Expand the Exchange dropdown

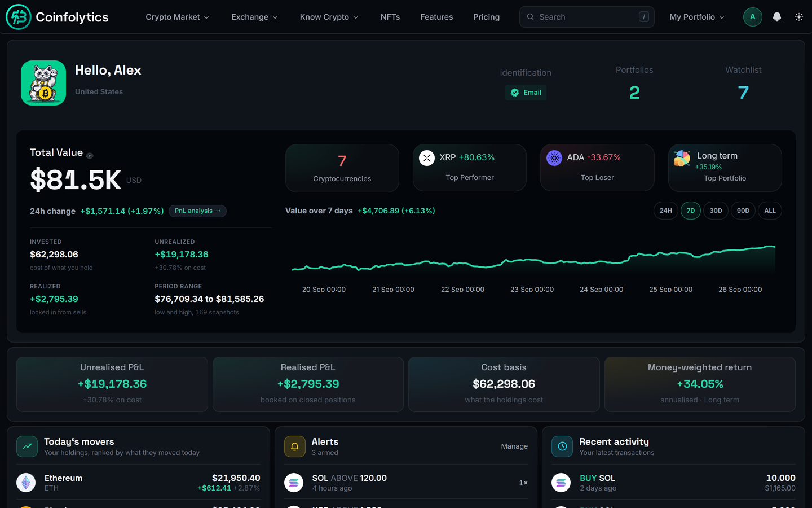click(254, 17)
